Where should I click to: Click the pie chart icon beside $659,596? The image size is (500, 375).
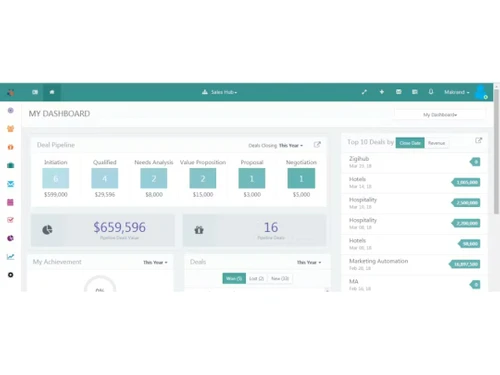[47, 230]
